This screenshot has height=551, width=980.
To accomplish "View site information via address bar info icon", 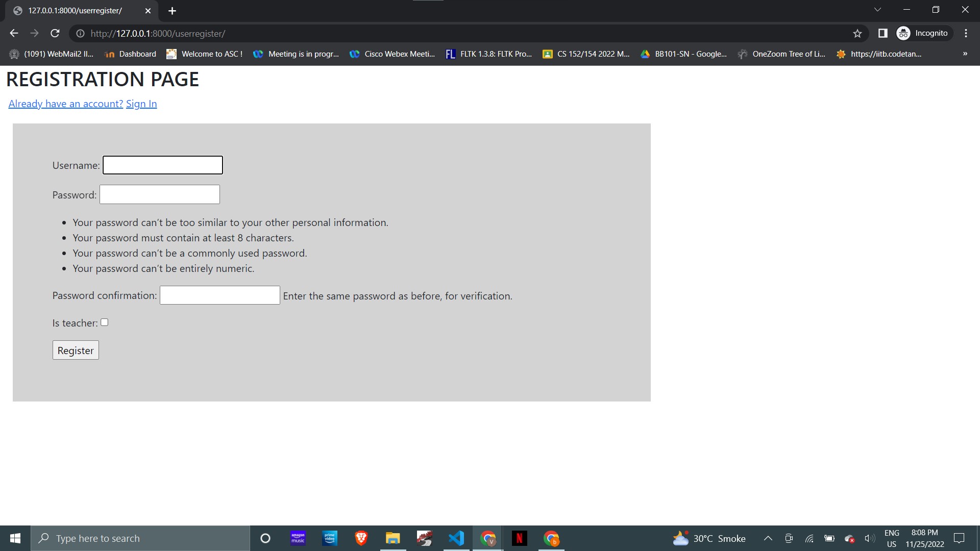I will coord(80,34).
